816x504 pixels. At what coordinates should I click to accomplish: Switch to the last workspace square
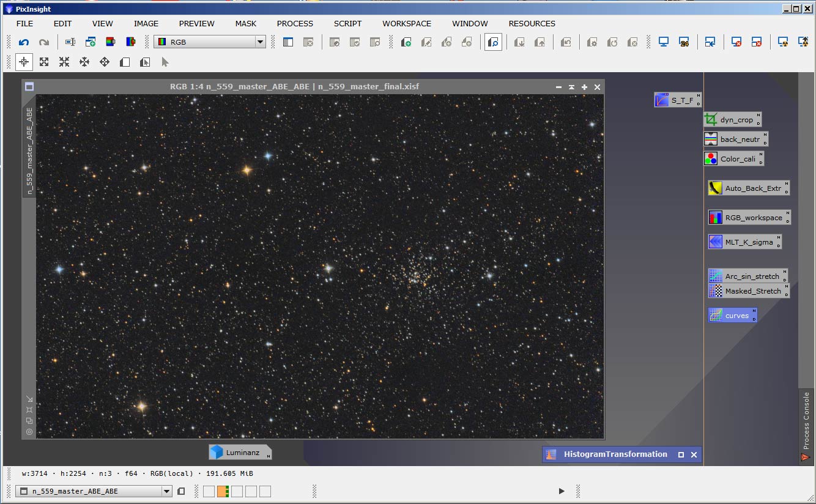pyautogui.click(x=265, y=491)
